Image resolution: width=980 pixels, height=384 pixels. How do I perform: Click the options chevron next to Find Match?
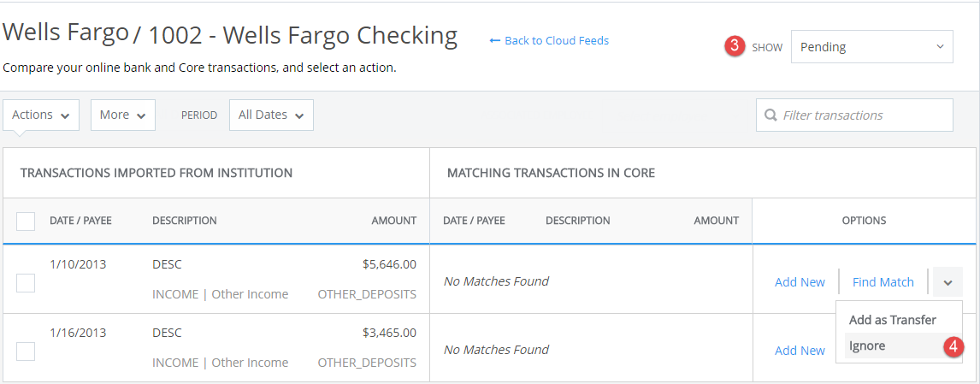(948, 282)
